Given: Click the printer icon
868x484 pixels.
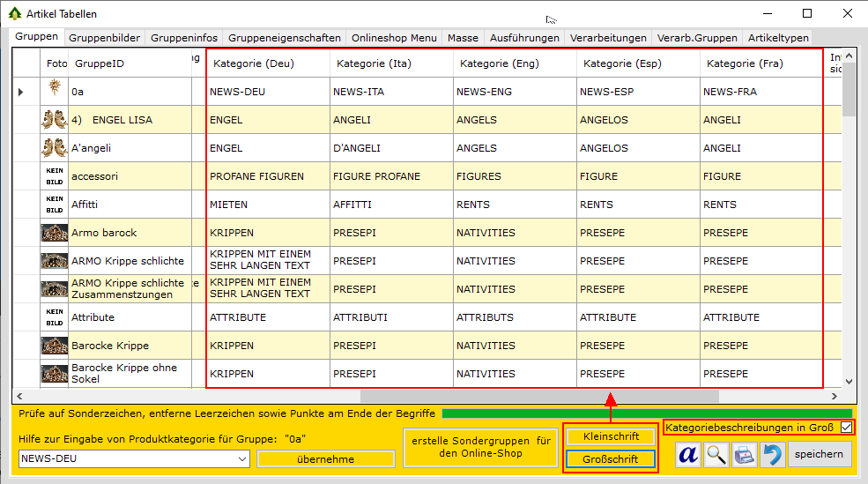Looking at the screenshot, I should [x=745, y=455].
